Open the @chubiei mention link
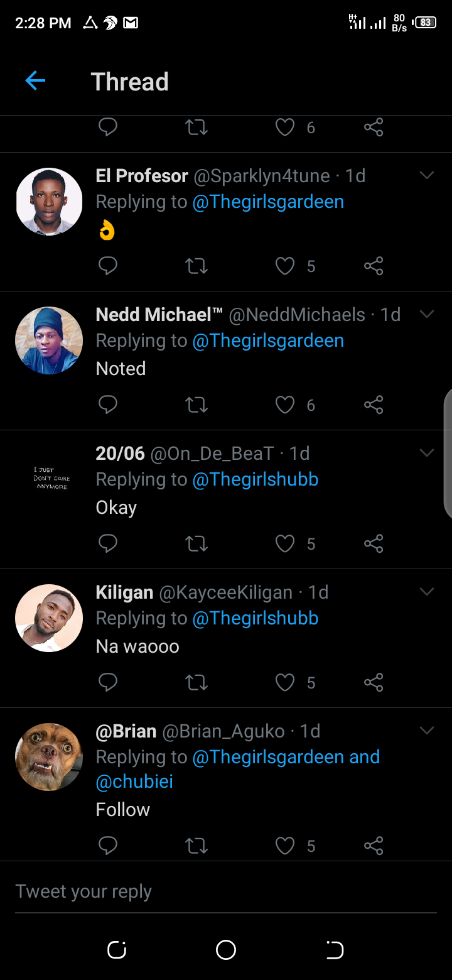The width and height of the screenshot is (452, 980). click(134, 782)
